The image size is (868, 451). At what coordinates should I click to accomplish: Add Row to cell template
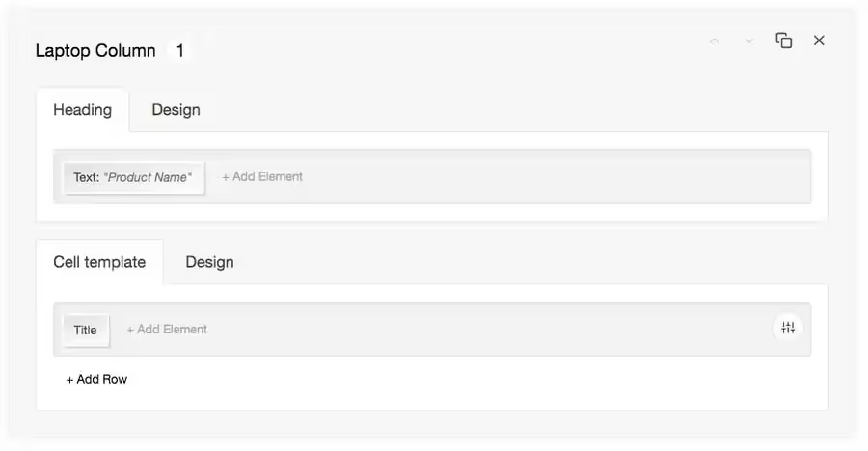[x=96, y=379]
